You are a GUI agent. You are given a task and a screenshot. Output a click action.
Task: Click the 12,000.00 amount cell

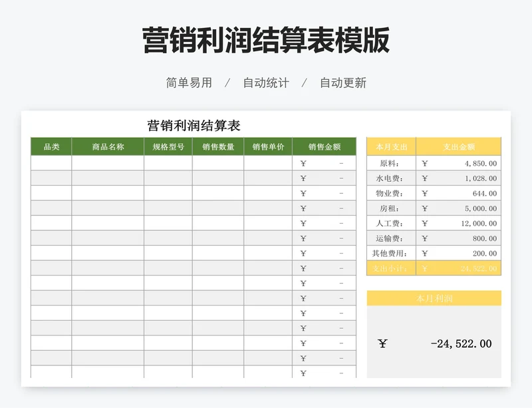[459, 223]
